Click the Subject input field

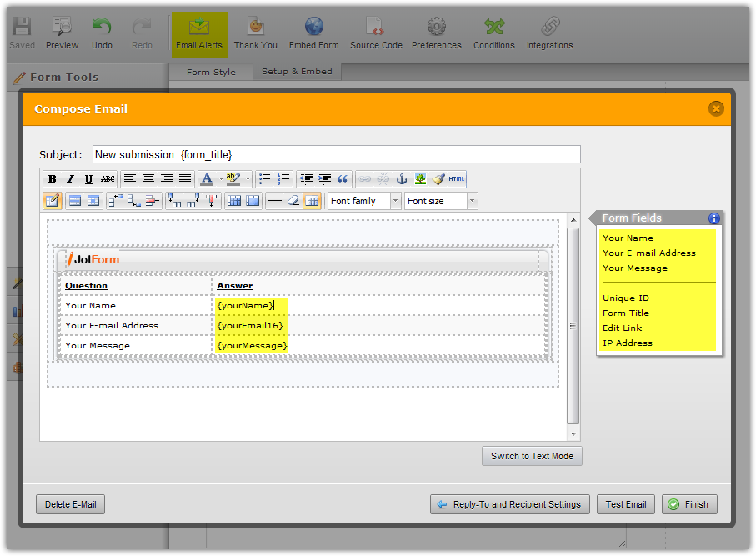336,154
